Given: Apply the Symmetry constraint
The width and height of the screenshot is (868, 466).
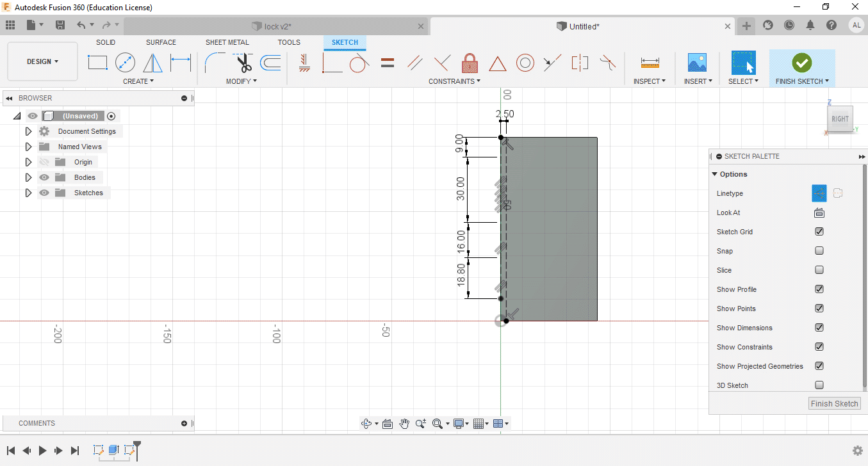Looking at the screenshot, I should (580, 63).
